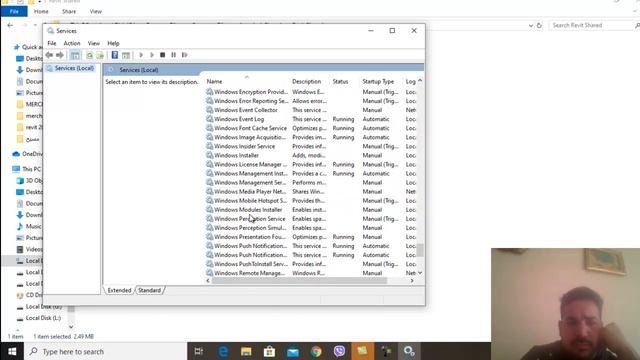Select Windows Remote Management service row
The image size is (640, 360).
pyautogui.click(x=311, y=273)
